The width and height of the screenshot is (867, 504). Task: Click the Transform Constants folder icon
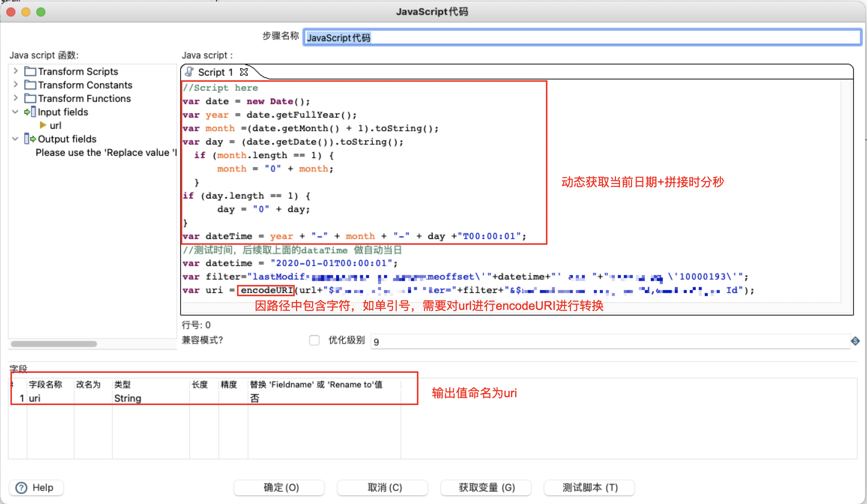(x=30, y=85)
